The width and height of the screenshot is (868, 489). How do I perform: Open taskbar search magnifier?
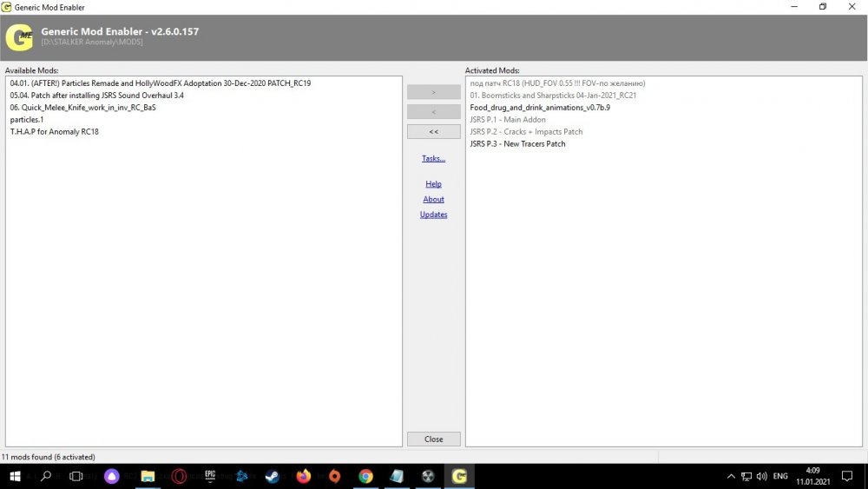(x=46, y=476)
